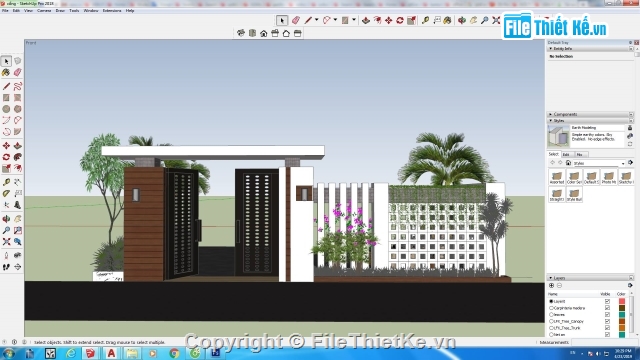The image size is (640, 360).
Task: Click the Earth Modeling style thumbnail
Action: point(558,136)
